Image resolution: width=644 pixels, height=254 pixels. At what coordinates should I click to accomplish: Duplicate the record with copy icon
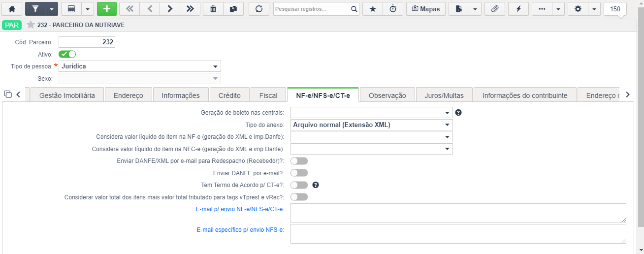click(233, 9)
